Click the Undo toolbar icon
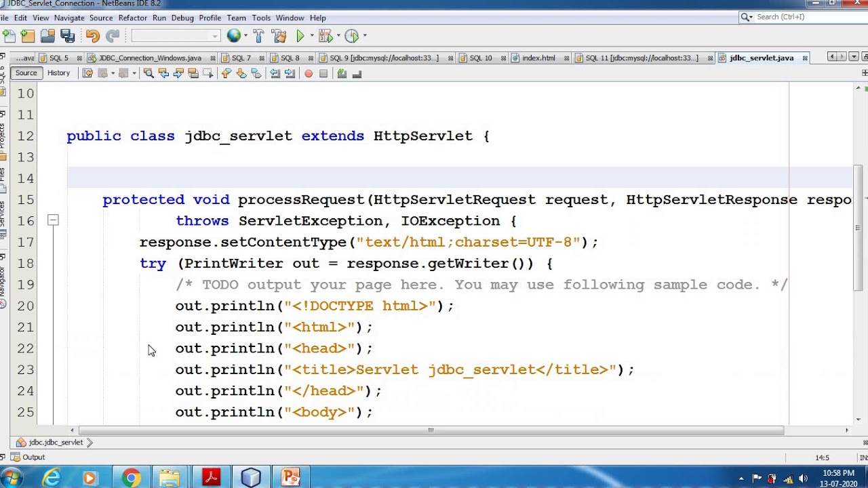The height and width of the screenshot is (488, 868). [x=93, y=35]
